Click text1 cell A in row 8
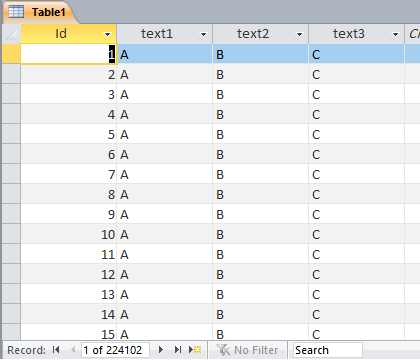This screenshot has height=360, width=420. tap(165, 194)
